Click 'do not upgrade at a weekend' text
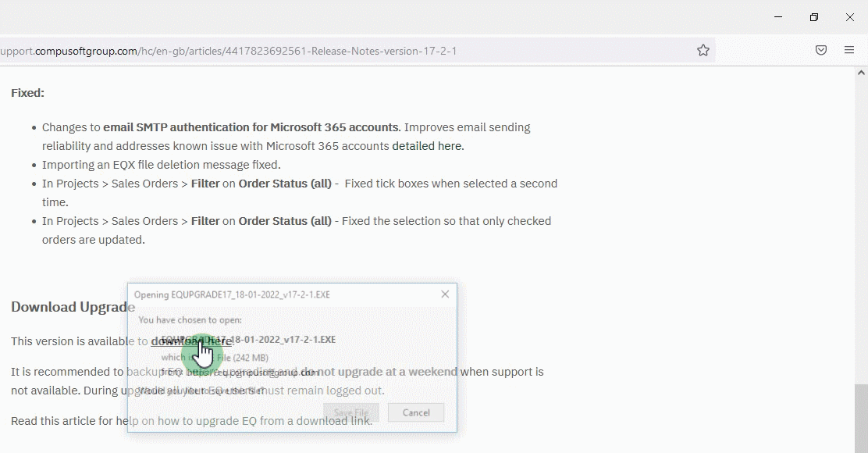Viewport: 868px width, 453px height. pyautogui.click(x=379, y=372)
